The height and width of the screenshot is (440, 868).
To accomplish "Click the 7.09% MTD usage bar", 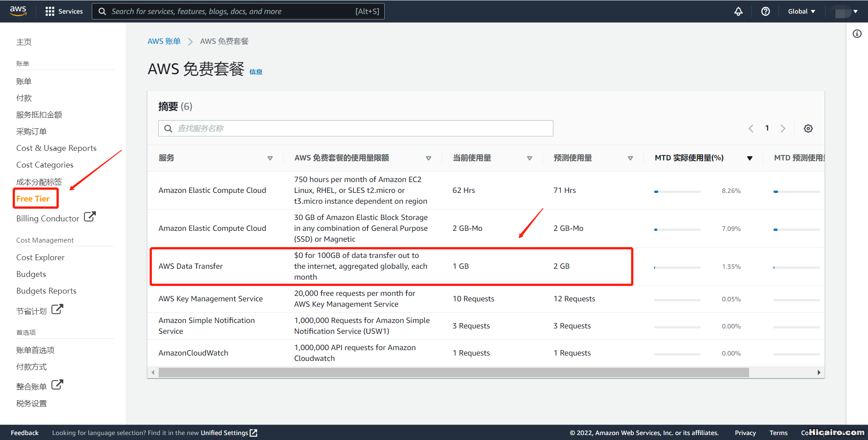I will pos(677,229).
